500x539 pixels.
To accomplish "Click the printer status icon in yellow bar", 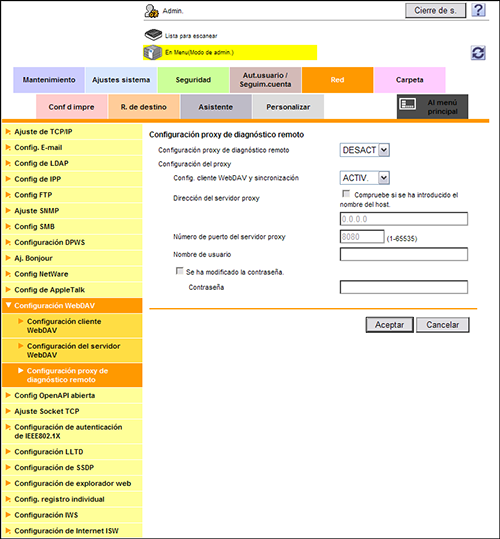I will coord(153,53).
